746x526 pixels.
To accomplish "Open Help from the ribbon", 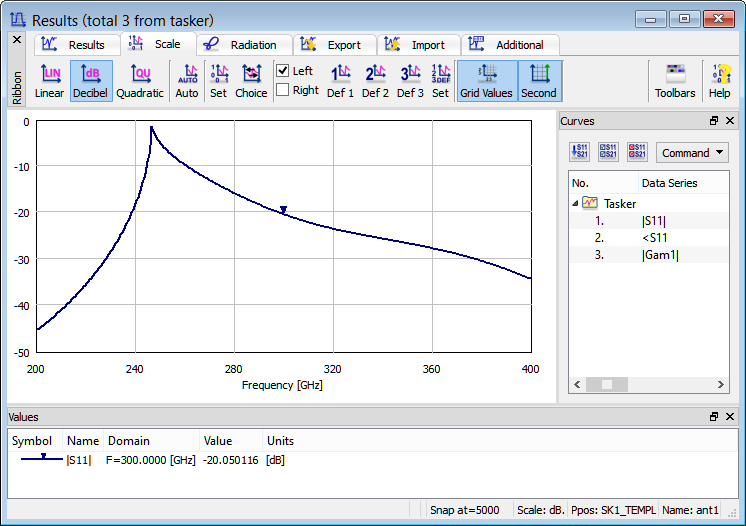I will pos(719,80).
